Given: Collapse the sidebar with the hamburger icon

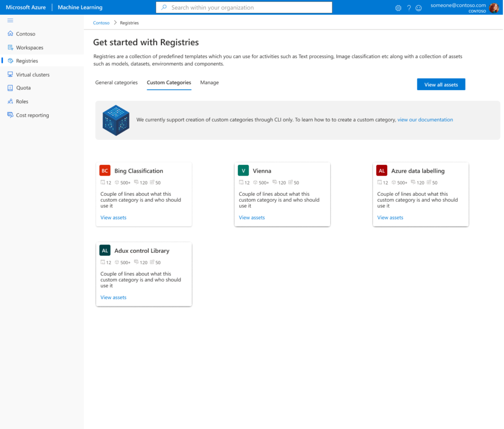Looking at the screenshot, I should coord(10,20).
